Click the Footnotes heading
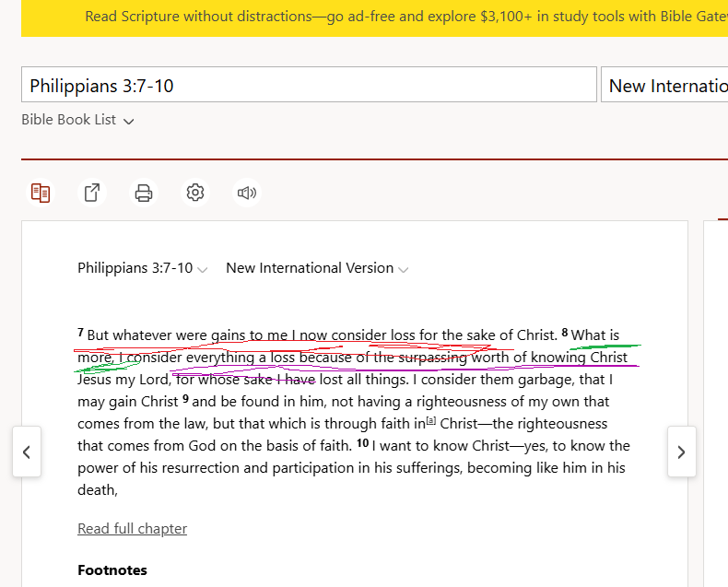 pos(112,570)
